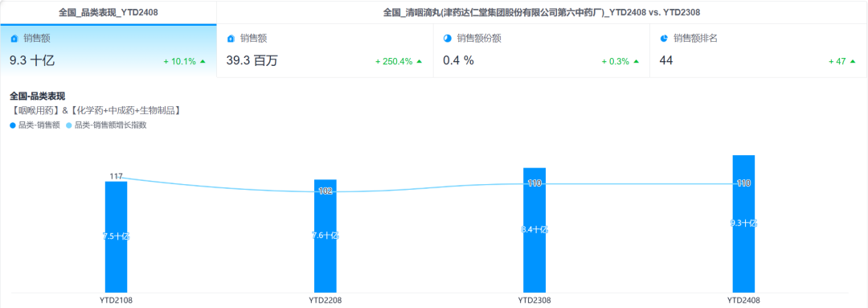Click the green up arrow beside +250.4%
Image resolution: width=868 pixels, height=308 pixels.
click(419, 61)
